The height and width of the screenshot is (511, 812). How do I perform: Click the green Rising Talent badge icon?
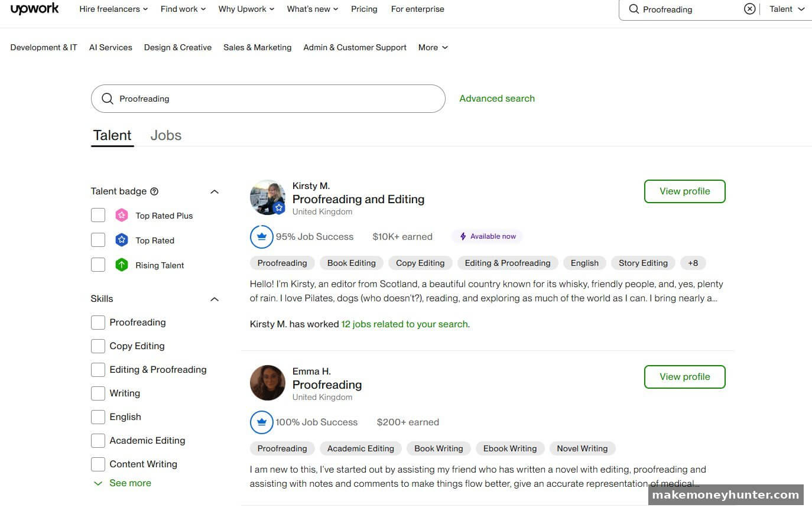click(121, 265)
